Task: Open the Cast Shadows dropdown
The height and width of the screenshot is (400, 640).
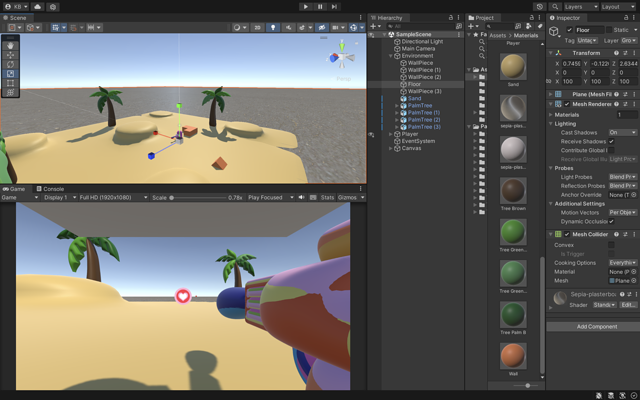Action: [622, 133]
